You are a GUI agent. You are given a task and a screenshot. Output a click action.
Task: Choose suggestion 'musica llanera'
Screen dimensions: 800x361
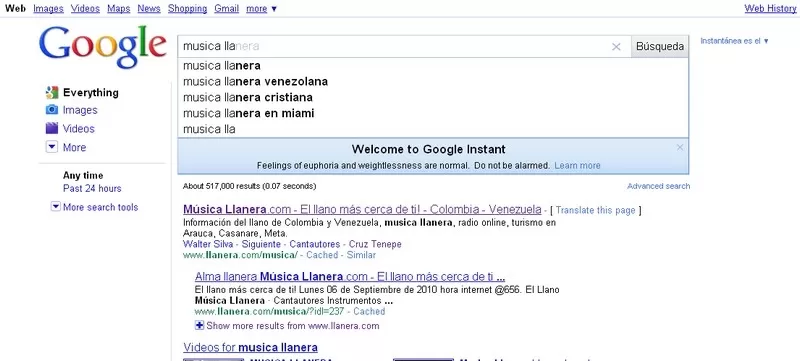[433, 66]
